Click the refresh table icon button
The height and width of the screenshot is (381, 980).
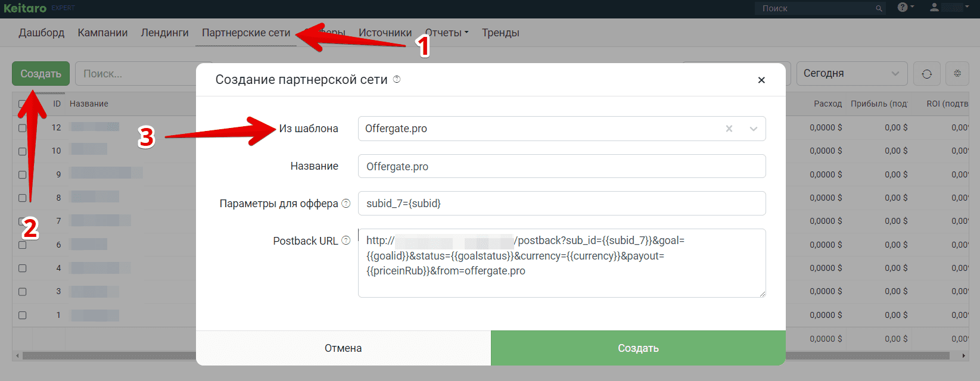point(926,74)
